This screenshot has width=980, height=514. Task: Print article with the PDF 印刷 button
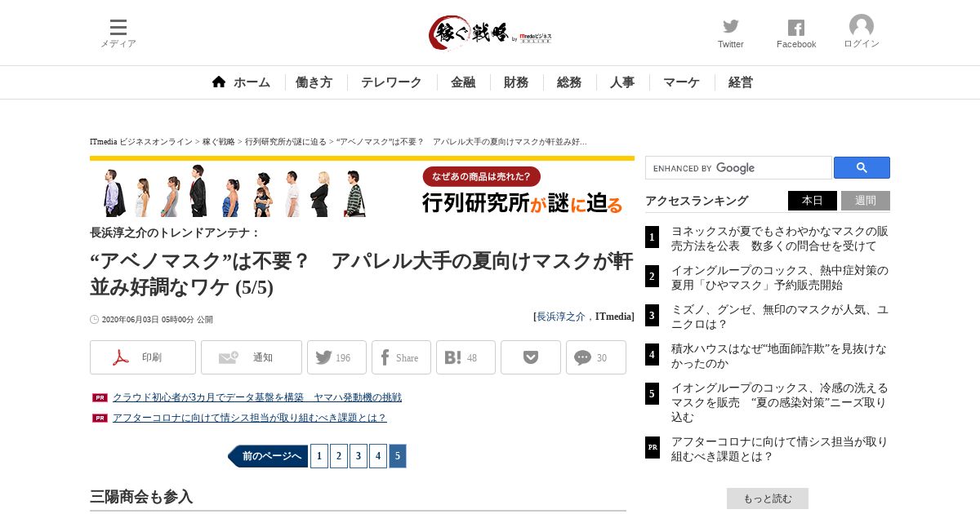click(x=143, y=357)
